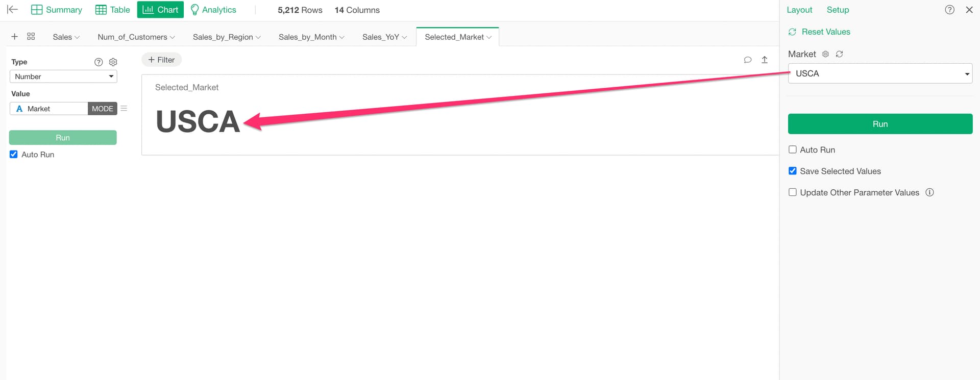The width and height of the screenshot is (980, 380).
Task: Open Market parameter gear settings
Action: (x=825, y=54)
